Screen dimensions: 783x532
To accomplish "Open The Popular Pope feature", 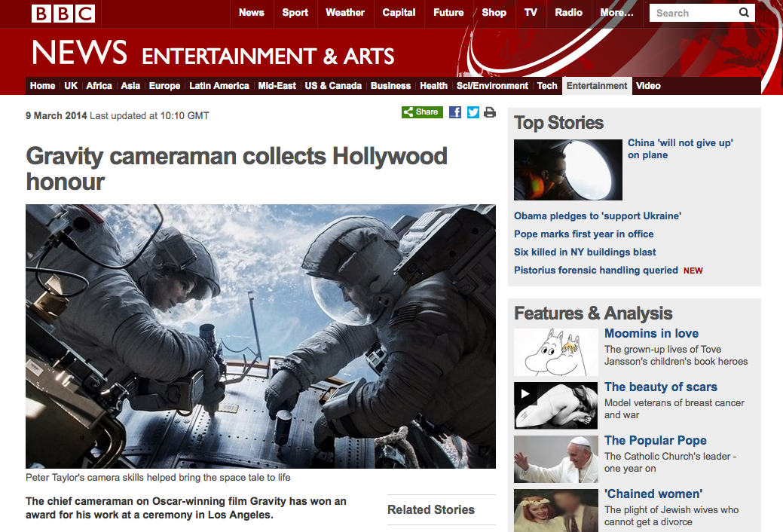I will (655, 440).
